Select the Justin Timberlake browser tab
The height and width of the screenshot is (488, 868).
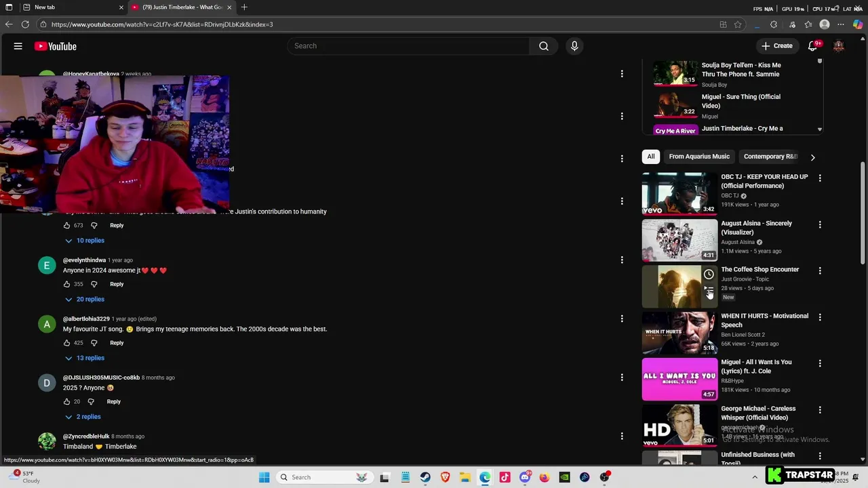(x=182, y=7)
